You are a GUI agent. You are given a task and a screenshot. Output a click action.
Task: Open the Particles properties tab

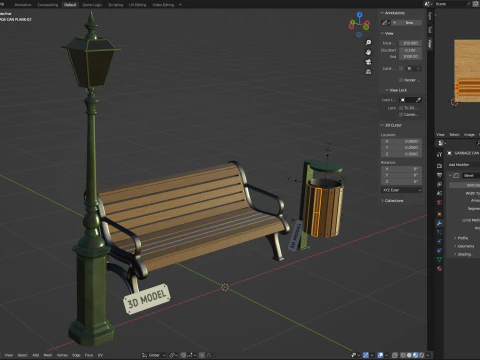[x=439, y=232]
